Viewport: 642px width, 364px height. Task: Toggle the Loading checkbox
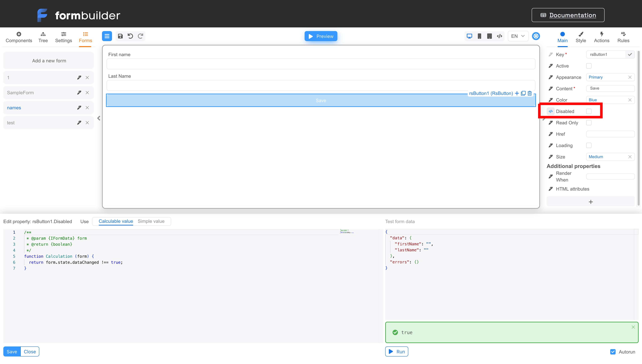[590, 145]
